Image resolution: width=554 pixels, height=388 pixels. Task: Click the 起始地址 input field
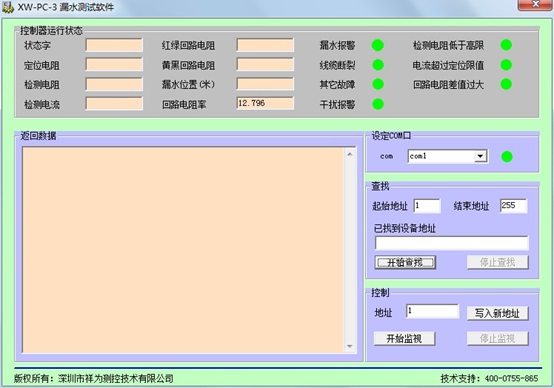point(427,206)
